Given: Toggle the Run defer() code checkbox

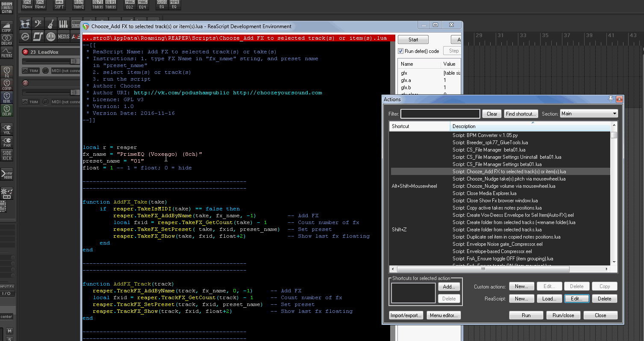Looking at the screenshot, I should [x=401, y=51].
